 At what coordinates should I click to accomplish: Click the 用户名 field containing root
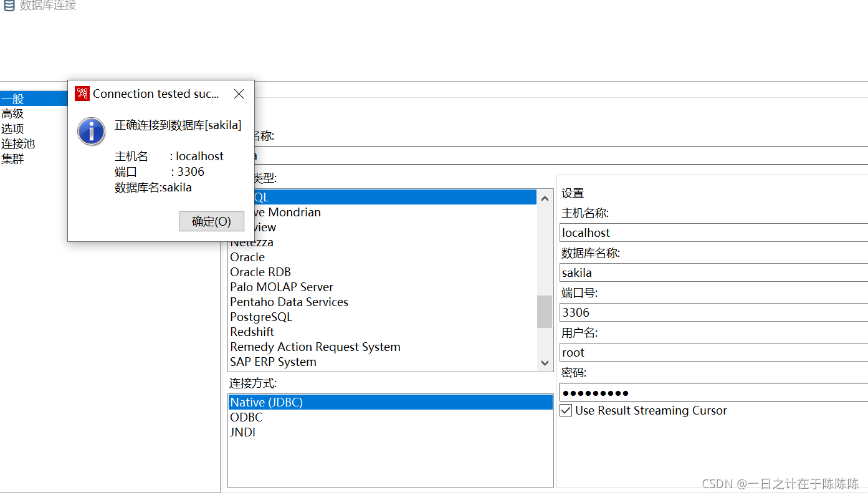(713, 352)
